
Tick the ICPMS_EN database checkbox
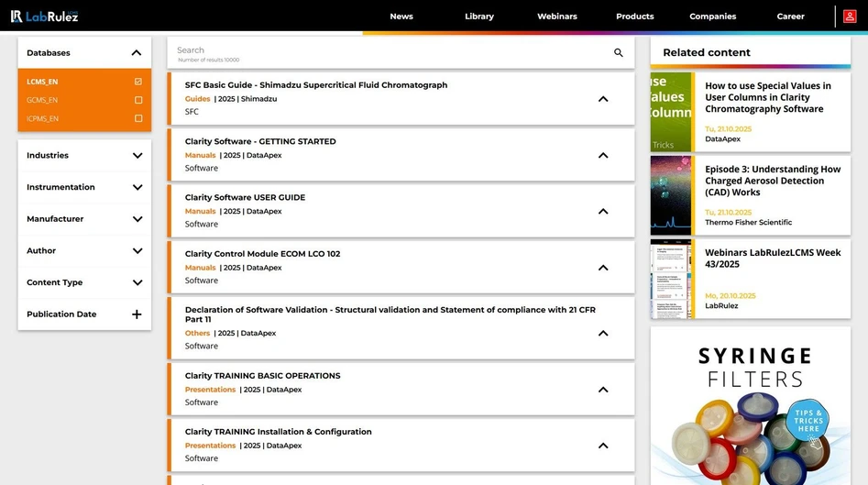click(138, 118)
